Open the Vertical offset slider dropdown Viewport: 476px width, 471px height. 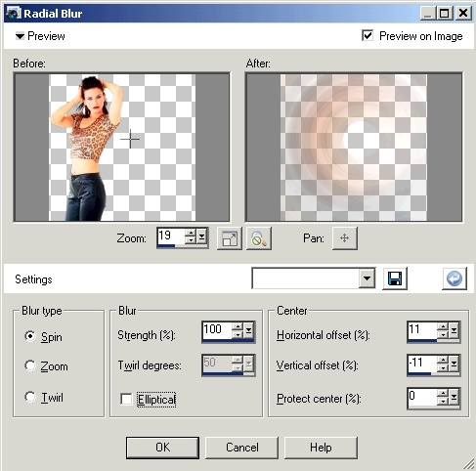[x=454, y=364]
